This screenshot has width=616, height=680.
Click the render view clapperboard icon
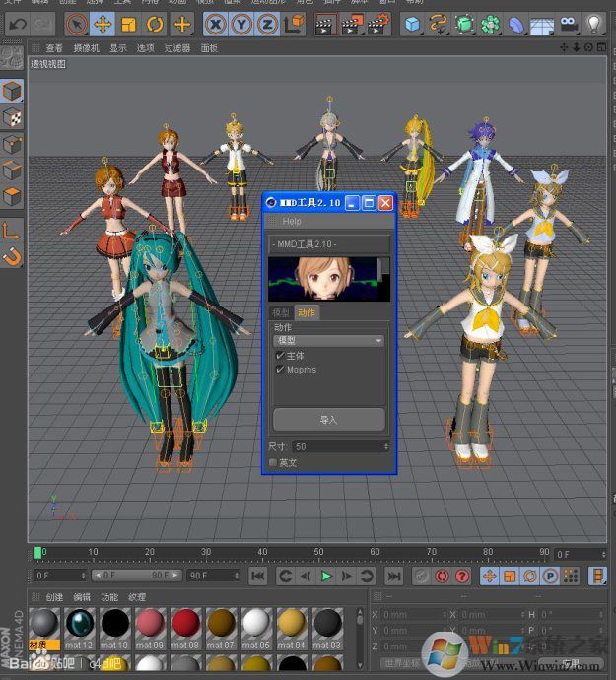(x=325, y=24)
